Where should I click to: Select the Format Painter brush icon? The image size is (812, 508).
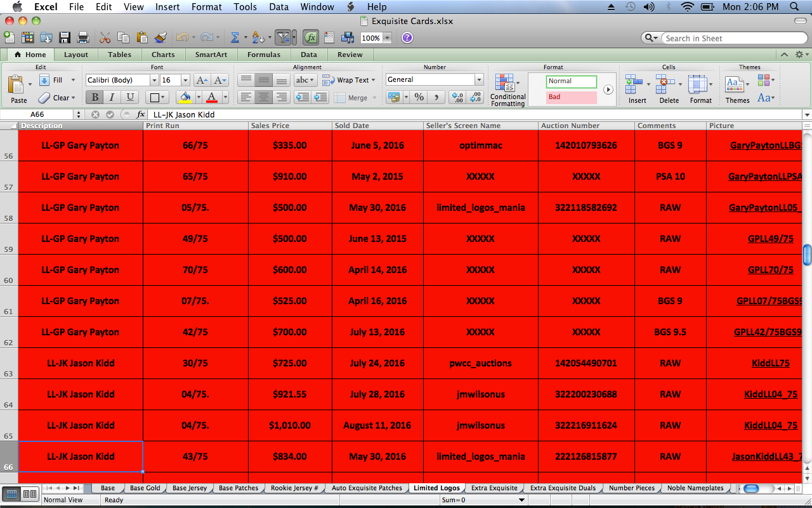point(160,38)
